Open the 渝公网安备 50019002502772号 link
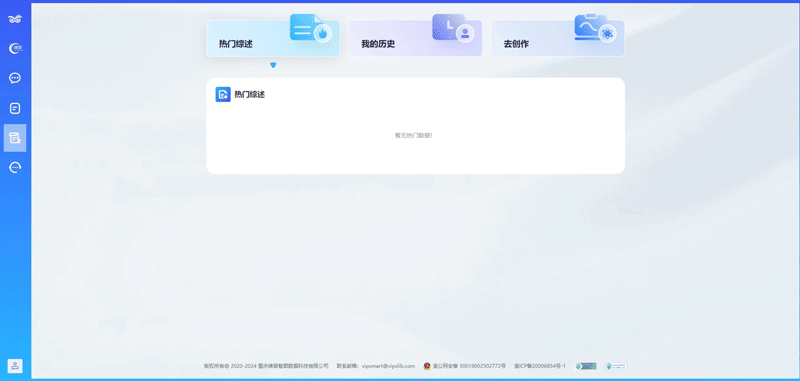 [x=469, y=366]
